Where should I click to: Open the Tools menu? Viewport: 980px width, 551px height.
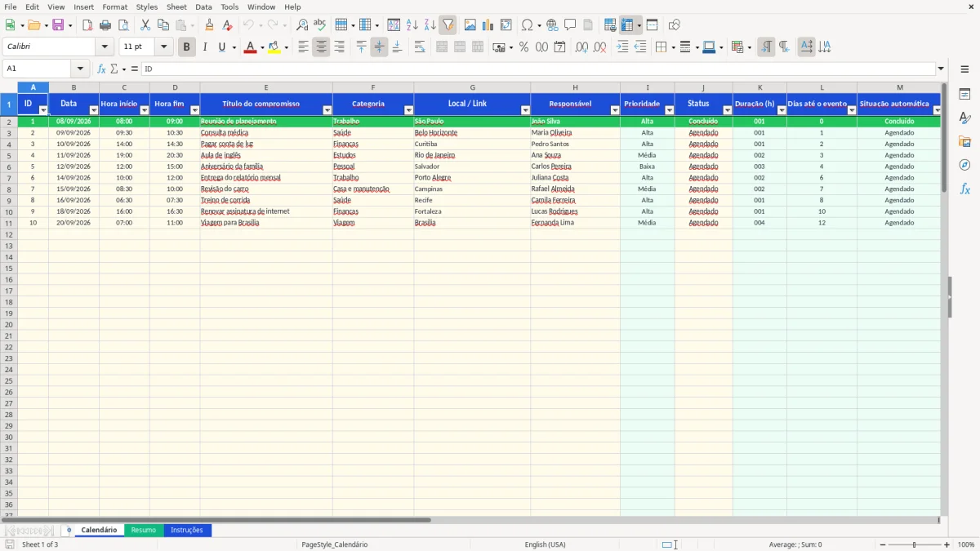[229, 7]
